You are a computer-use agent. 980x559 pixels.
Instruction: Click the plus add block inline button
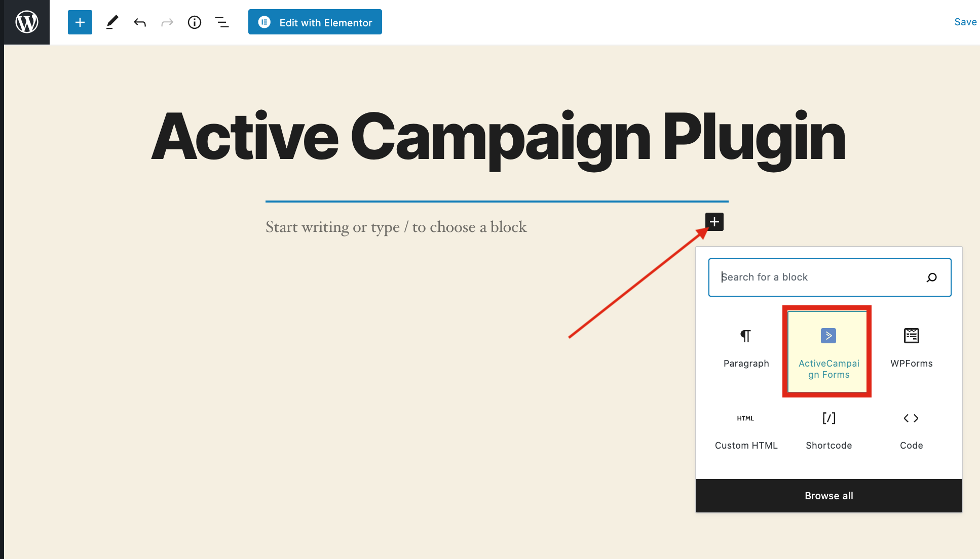click(x=713, y=221)
